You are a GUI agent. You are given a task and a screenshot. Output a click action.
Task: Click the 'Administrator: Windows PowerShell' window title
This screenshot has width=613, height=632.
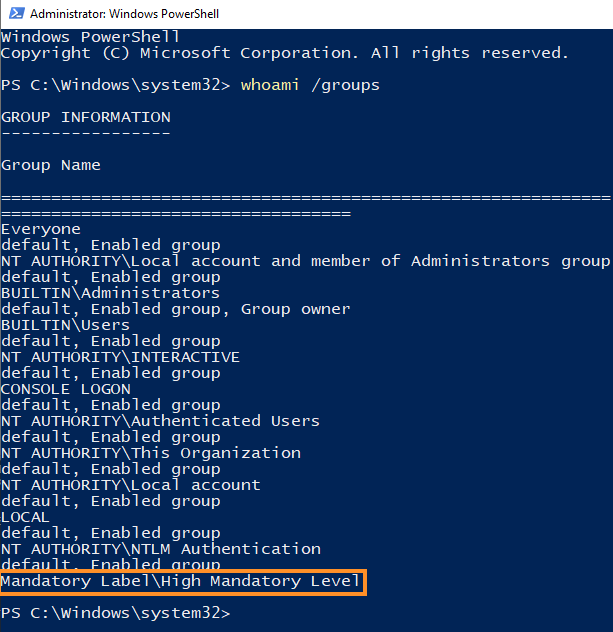pos(124,14)
